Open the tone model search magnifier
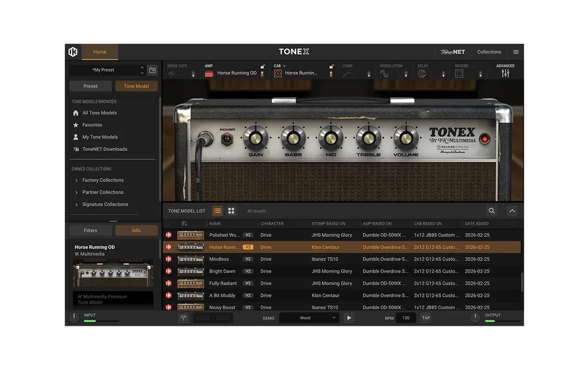 492,211
